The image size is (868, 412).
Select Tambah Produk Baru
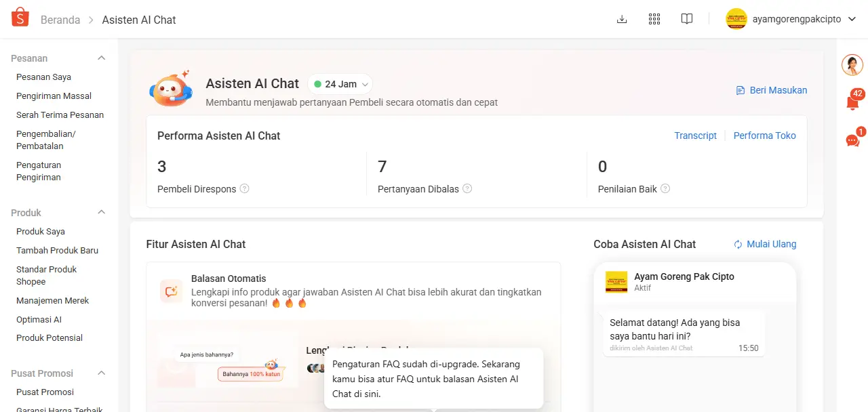[57, 251]
